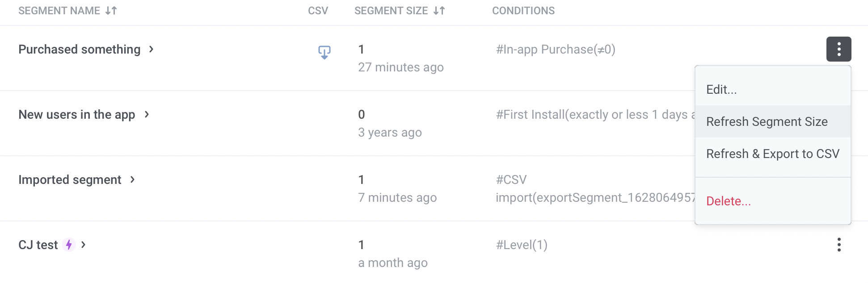Choose Delete... in the context menu
The image size is (868, 283).
(x=728, y=201)
